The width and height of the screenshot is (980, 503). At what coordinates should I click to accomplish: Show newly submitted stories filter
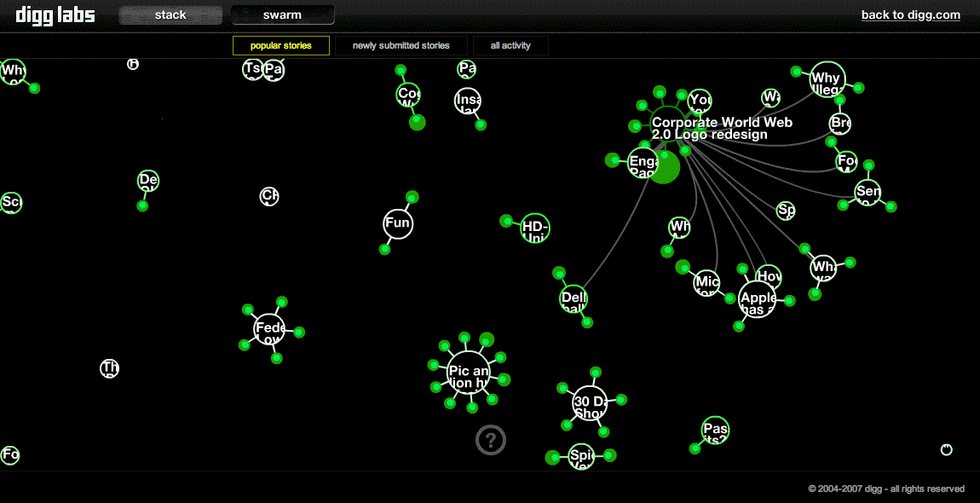point(399,46)
